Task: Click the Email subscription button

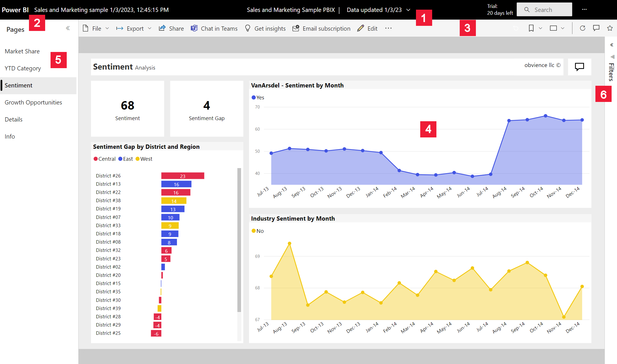Action: (x=321, y=28)
